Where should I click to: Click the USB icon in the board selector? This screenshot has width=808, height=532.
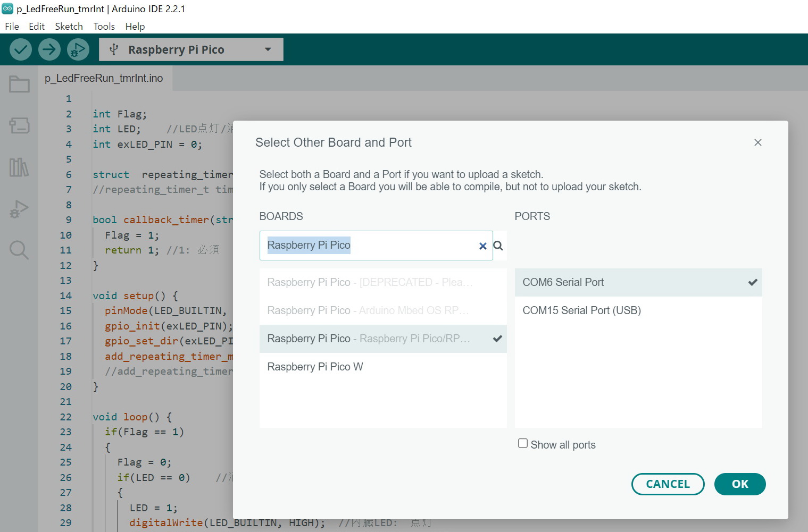(114, 49)
